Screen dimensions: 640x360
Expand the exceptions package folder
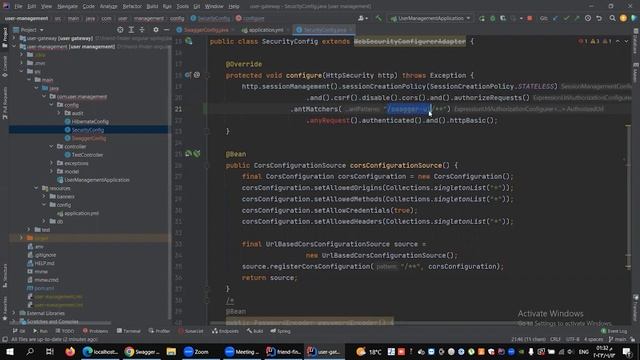(x=51, y=163)
